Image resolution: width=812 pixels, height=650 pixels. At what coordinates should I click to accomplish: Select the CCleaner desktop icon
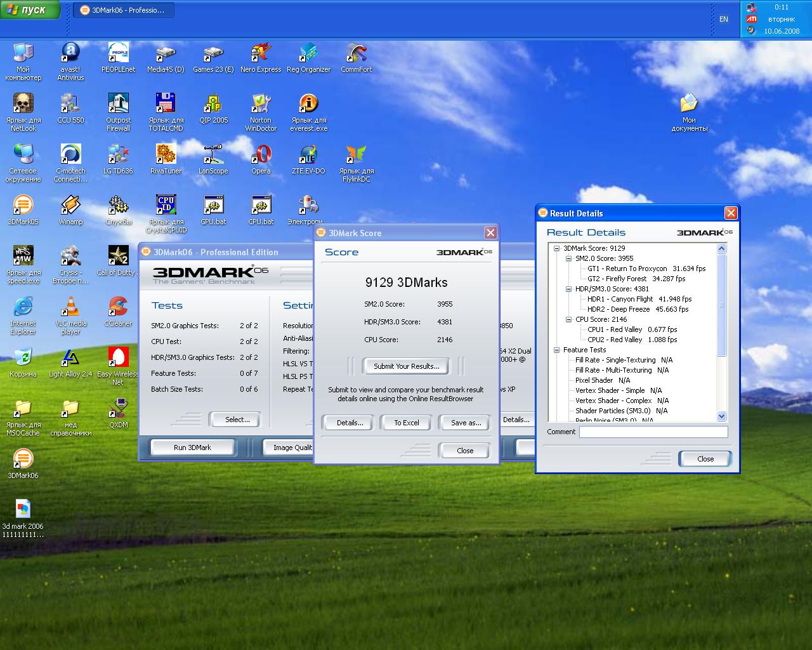coord(119,312)
